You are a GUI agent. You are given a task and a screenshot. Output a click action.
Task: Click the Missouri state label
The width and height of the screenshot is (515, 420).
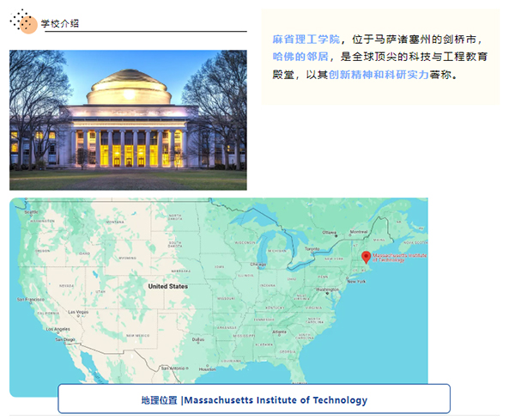(x=227, y=298)
